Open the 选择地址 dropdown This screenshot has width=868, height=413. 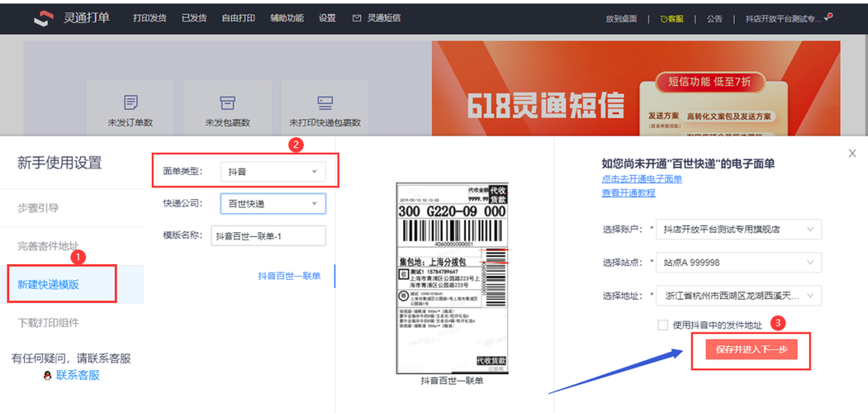[738, 296]
